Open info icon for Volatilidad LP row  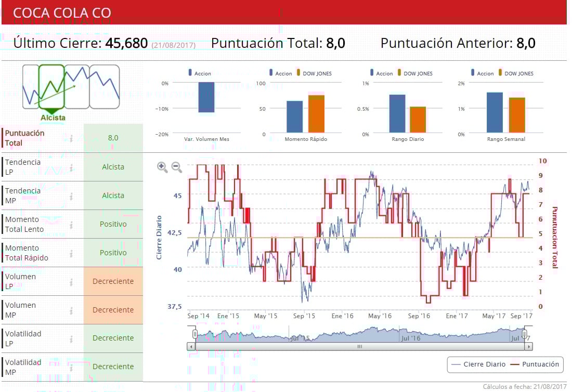click(72, 339)
